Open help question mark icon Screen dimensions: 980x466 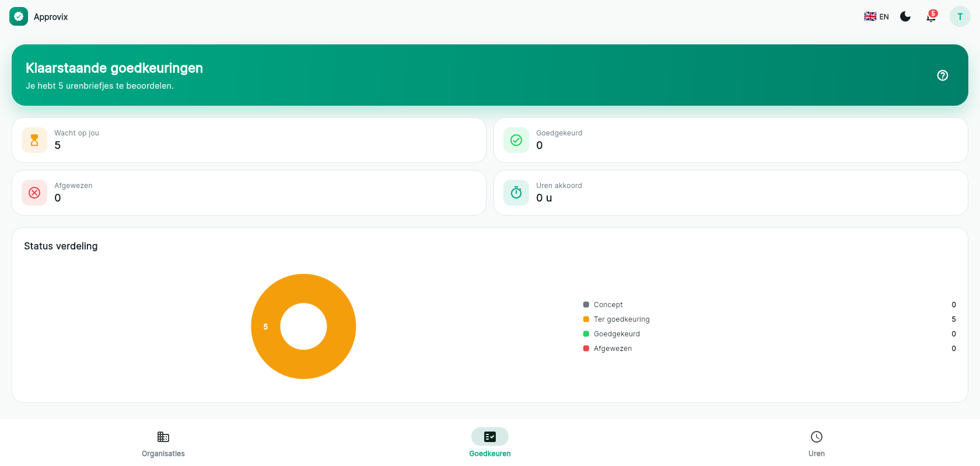tap(943, 75)
